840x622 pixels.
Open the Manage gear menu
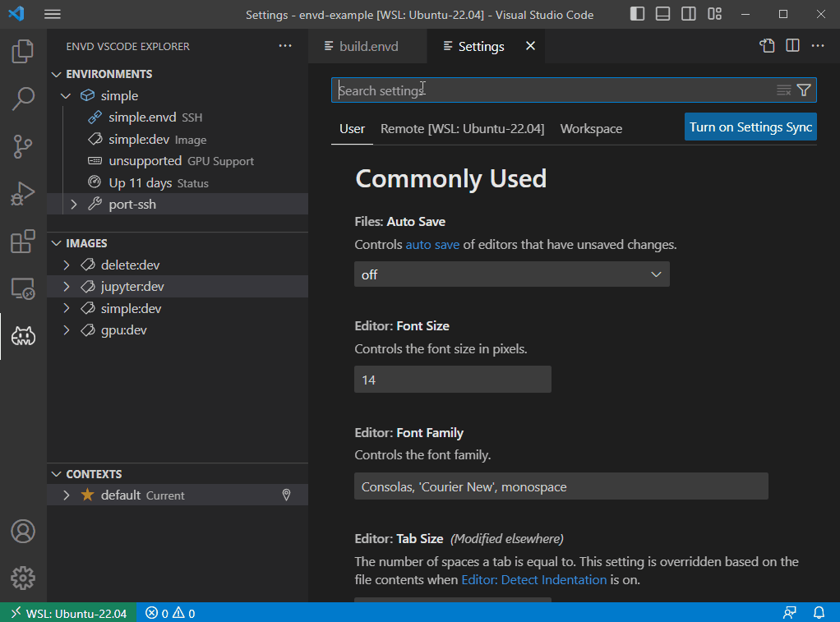click(x=22, y=578)
